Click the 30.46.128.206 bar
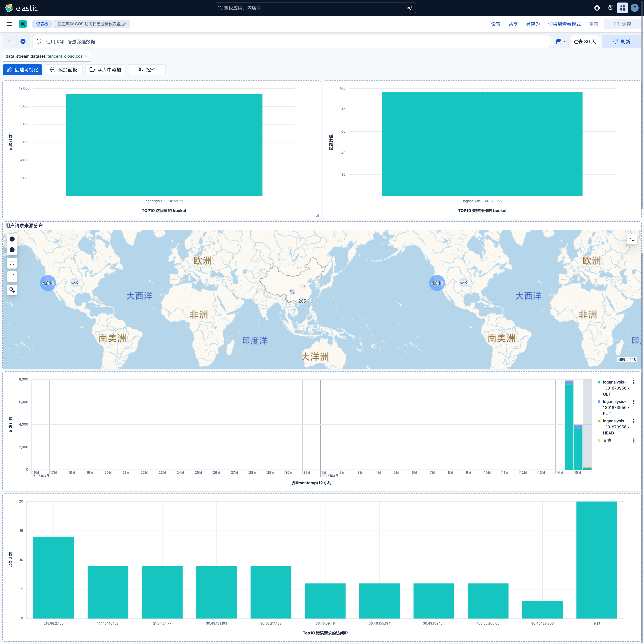 click(x=542, y=610)
